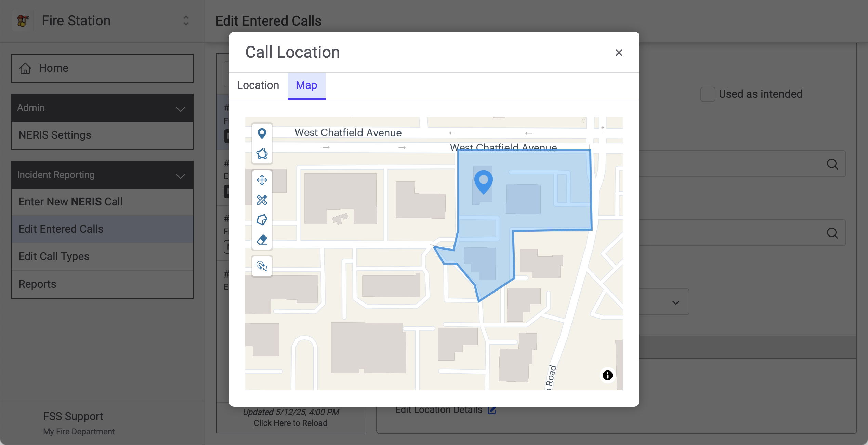Toggle the Used as intended checkbox
Image resolution: width=868 pixels, height=445 pixels.
coord(708,94)
